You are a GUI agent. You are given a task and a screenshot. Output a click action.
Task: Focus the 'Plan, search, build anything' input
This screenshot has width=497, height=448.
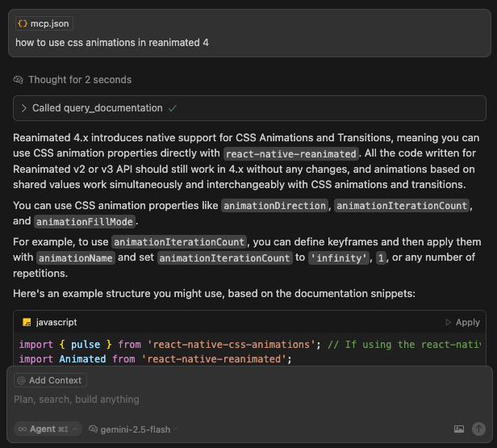tap(242, 400)
